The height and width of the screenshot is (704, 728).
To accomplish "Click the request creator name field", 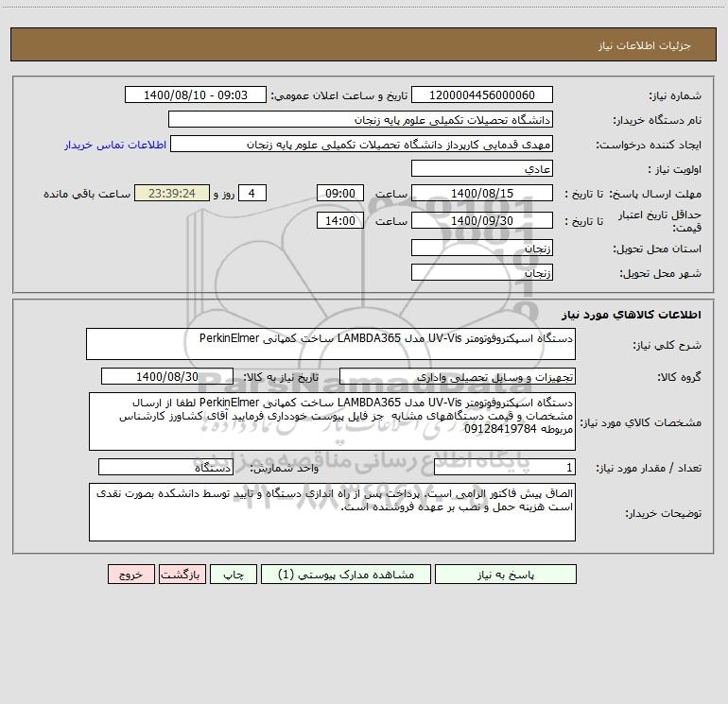I will (x=361, y=144).
